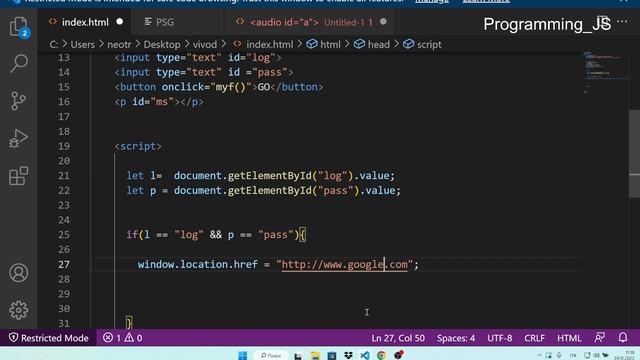The height and width of the screenshot is (360, 640).
Task: Open the Extensions view icon
Action: click(19, 176)
